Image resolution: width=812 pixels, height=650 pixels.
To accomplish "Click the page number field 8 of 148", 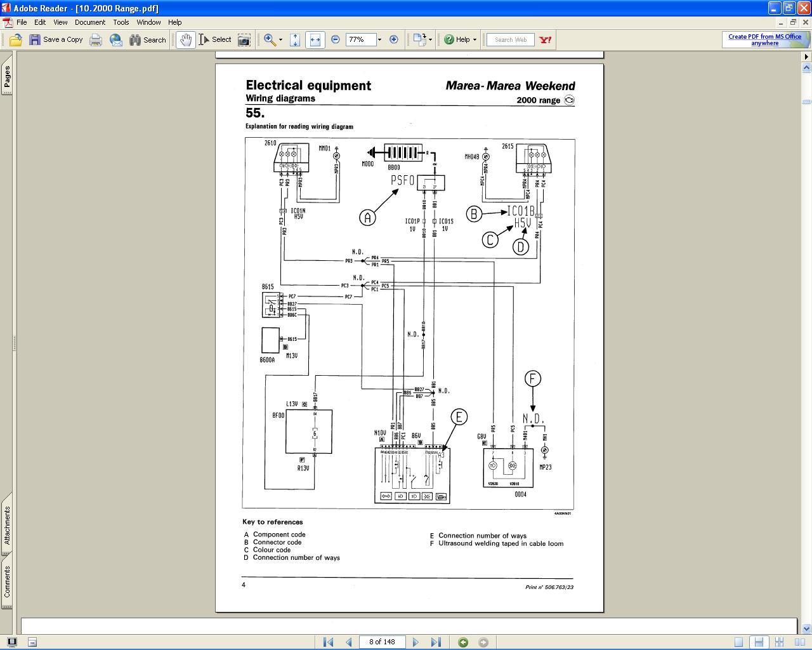I will [382, 642].
